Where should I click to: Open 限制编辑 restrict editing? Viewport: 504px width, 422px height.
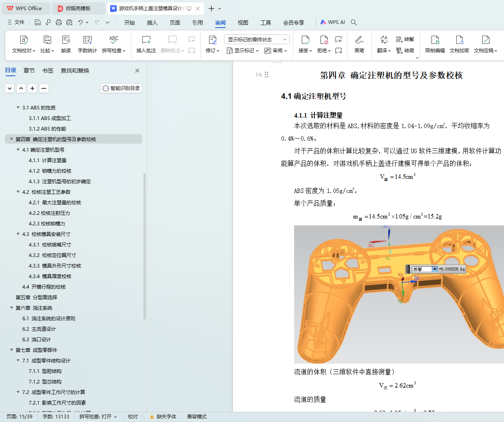(x=435, y=44)
